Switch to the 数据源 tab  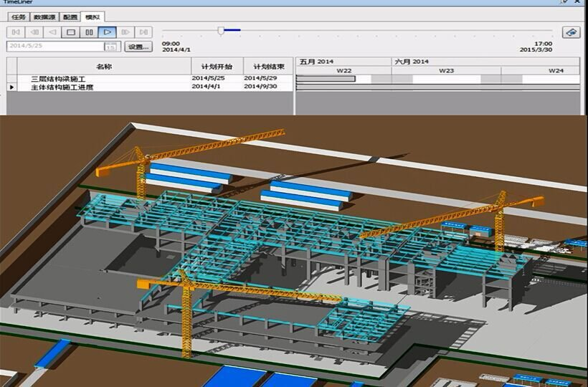click(44, 17)
